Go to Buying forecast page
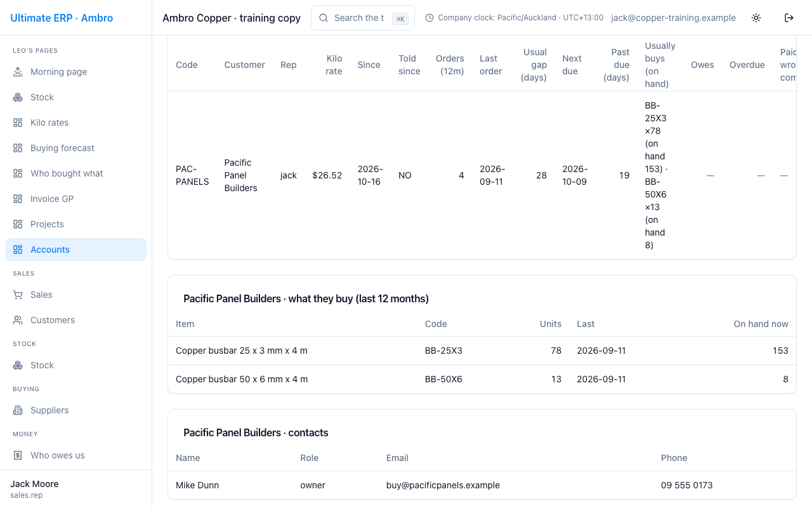 76,148
